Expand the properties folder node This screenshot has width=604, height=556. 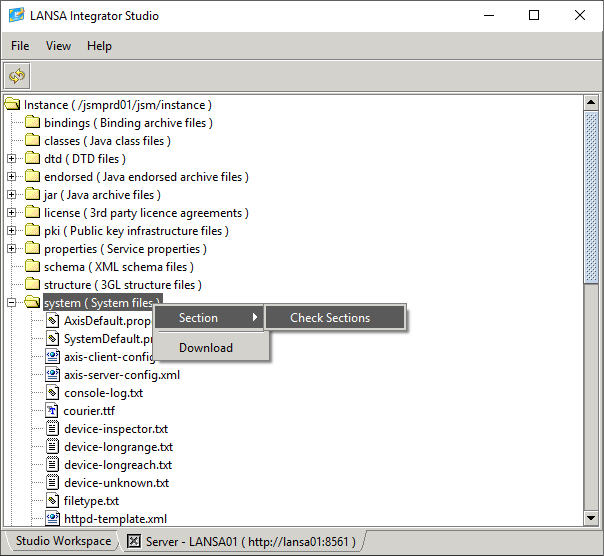tap(12, 249)
